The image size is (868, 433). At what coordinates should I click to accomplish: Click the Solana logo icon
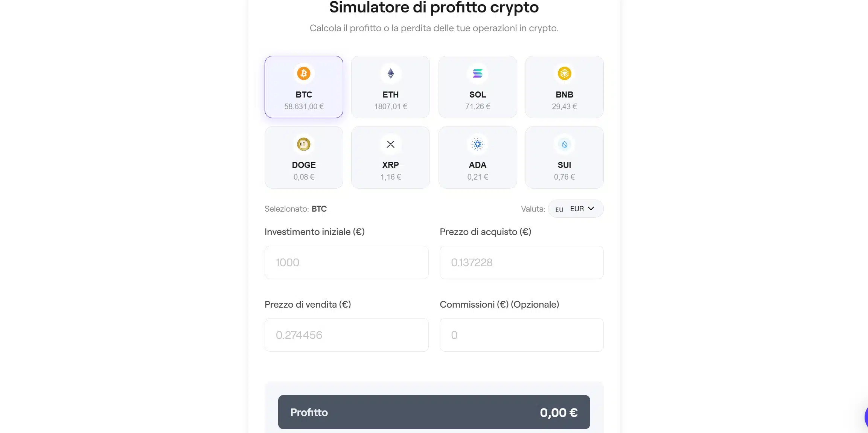(x=477, y=73)
